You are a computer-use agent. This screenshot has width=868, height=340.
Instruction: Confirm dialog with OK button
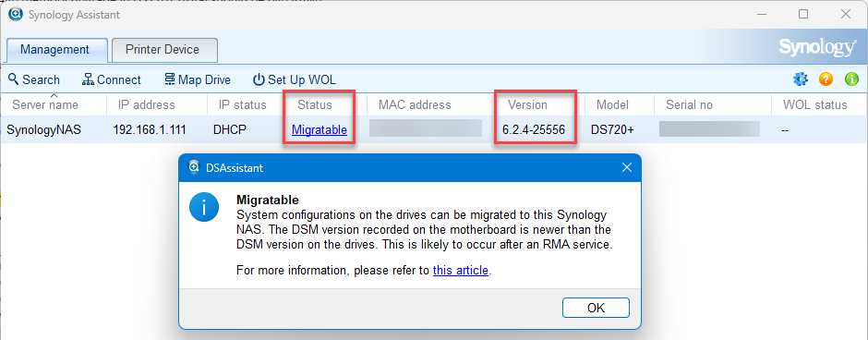[596, 308]
